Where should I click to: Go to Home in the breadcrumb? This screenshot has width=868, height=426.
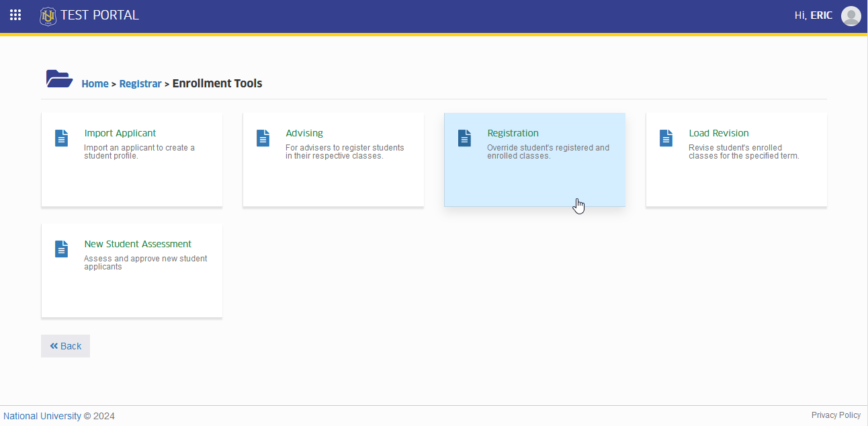pyautogui.click(x=95, y=84)
